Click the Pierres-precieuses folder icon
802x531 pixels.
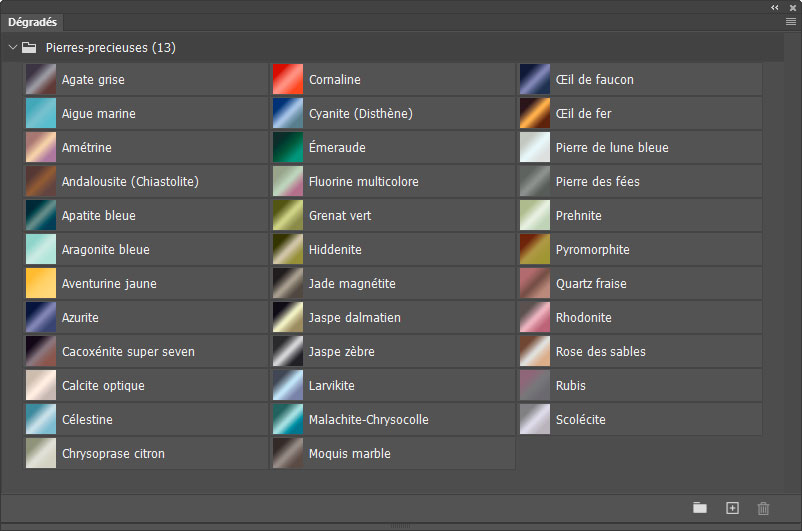tap(29, 47)
